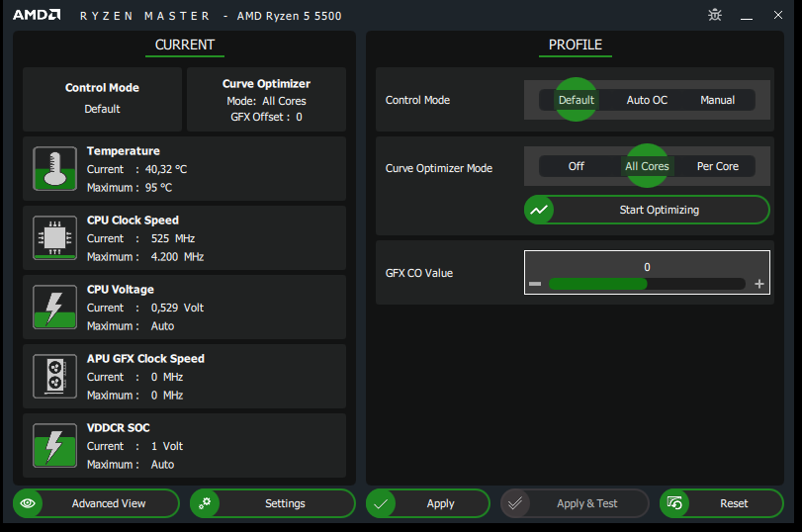Select All Cores curve optimizer mode
The height and width of the screenshot is (532, 802).
pos(647,166)
